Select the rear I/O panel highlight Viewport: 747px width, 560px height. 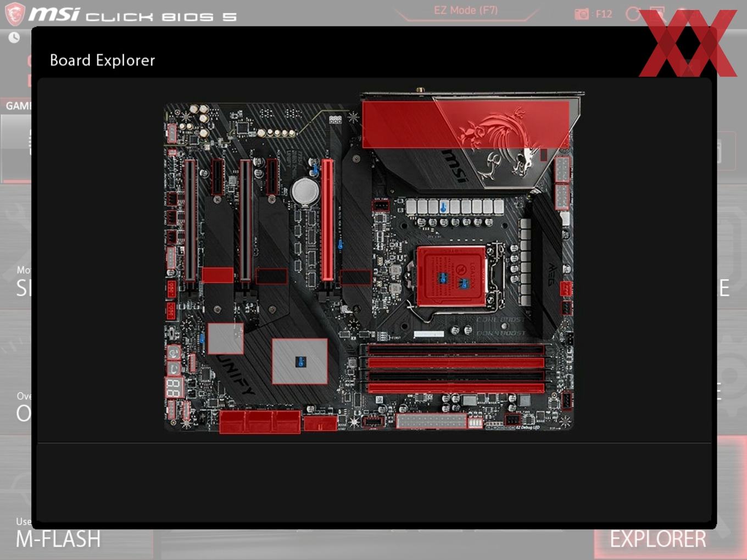465,124
